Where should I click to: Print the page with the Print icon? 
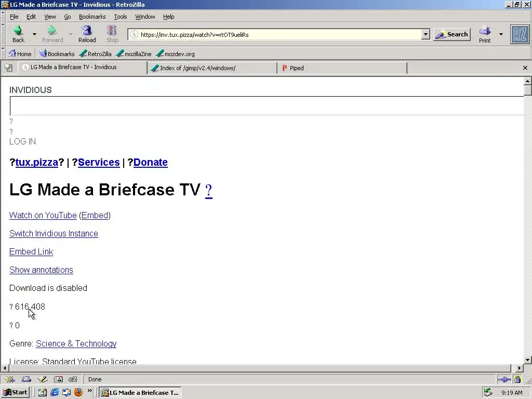(485, 34)
